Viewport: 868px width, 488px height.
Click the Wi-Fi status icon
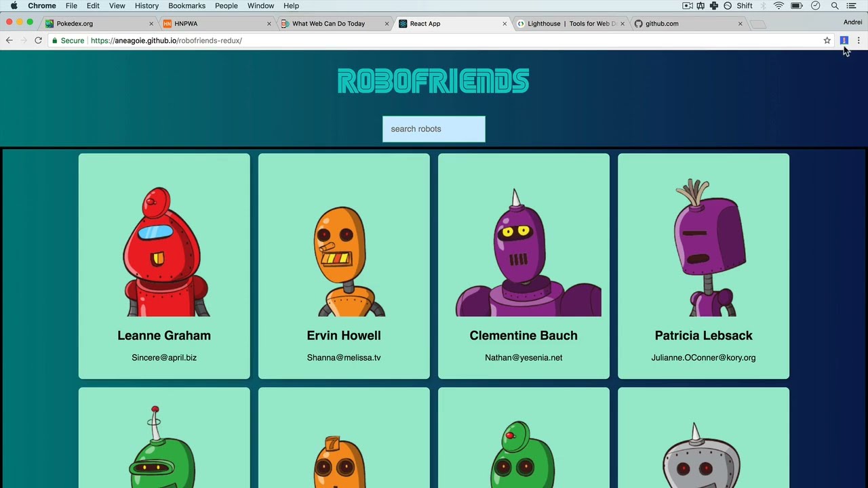point(778,5)
